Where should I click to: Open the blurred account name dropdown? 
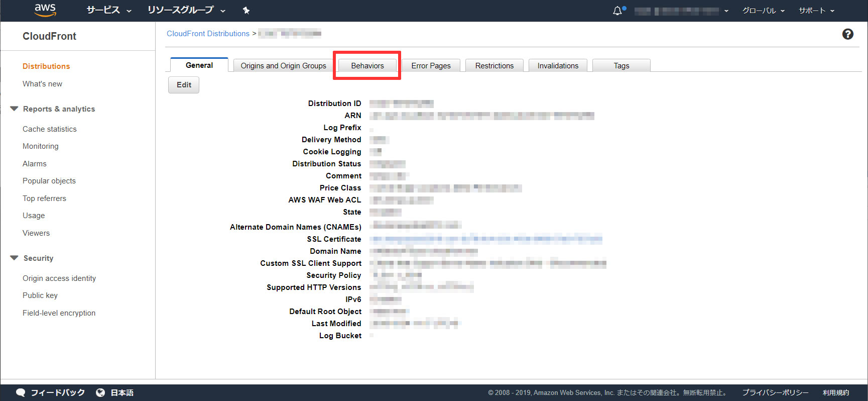681,11
